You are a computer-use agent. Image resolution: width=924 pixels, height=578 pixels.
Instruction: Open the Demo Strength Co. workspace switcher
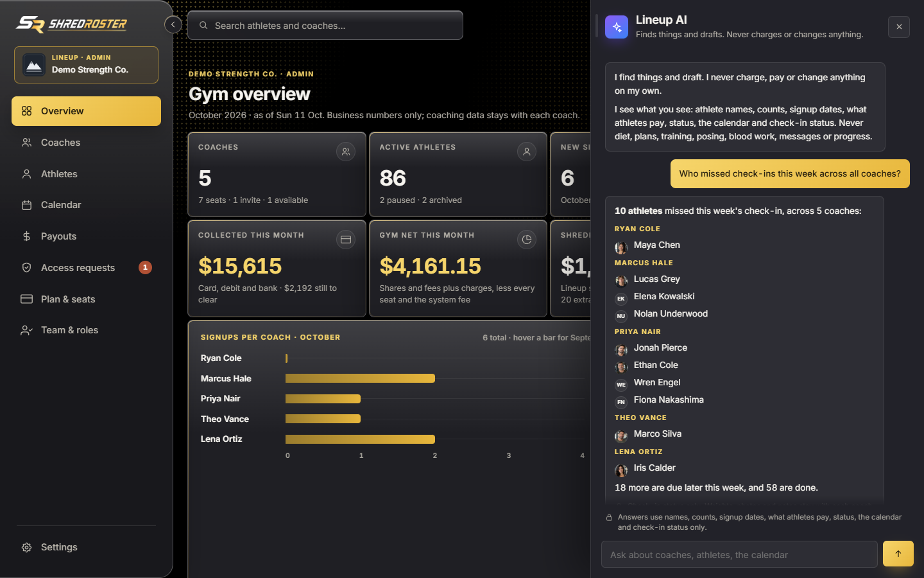(86, 65)
